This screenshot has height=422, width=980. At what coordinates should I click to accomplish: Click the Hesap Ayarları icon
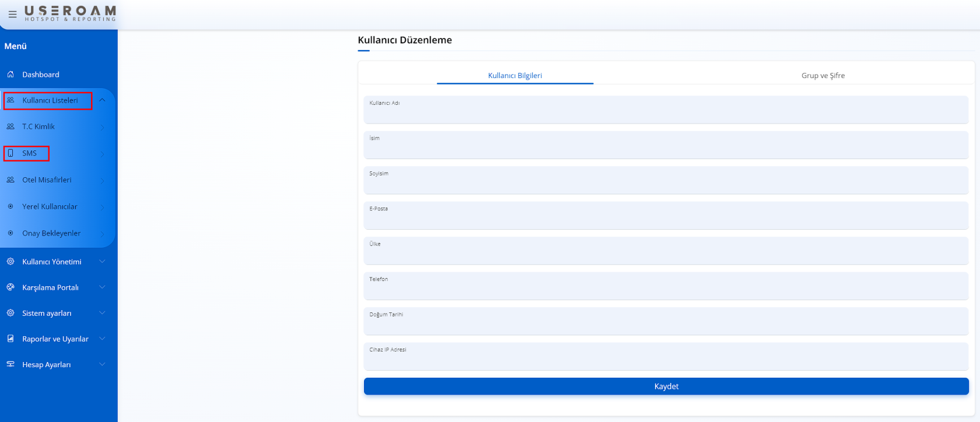pos(10,364)
